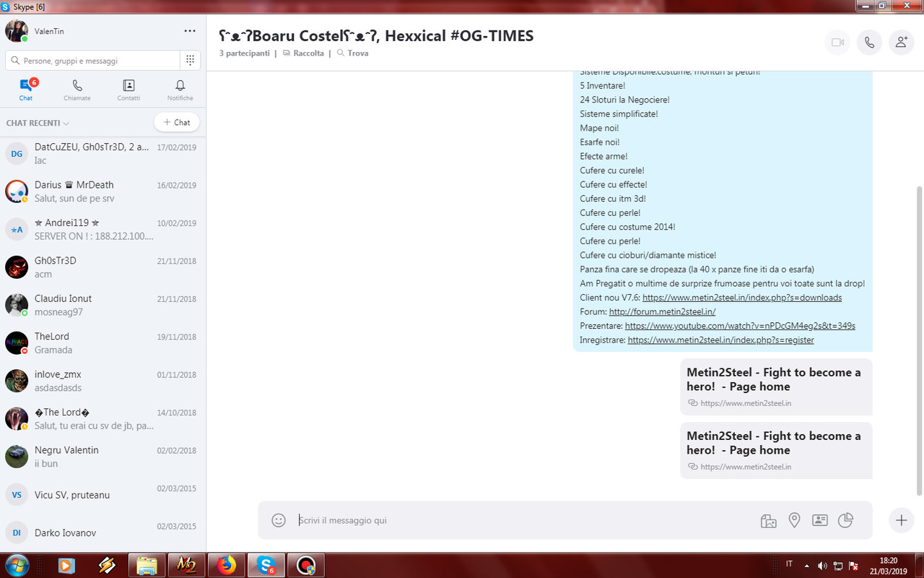Click the Skype taskbar icon
This screenshot has width=924, height=578.
pos(266,565)
